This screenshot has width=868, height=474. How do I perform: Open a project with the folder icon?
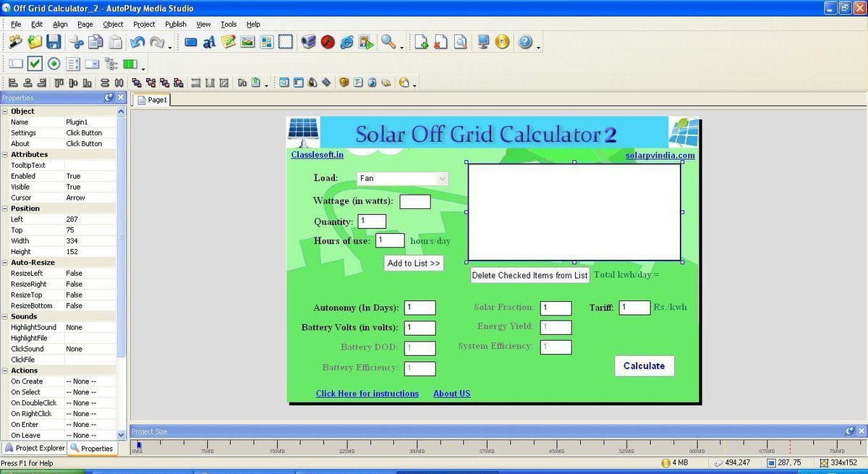(35, 42)
